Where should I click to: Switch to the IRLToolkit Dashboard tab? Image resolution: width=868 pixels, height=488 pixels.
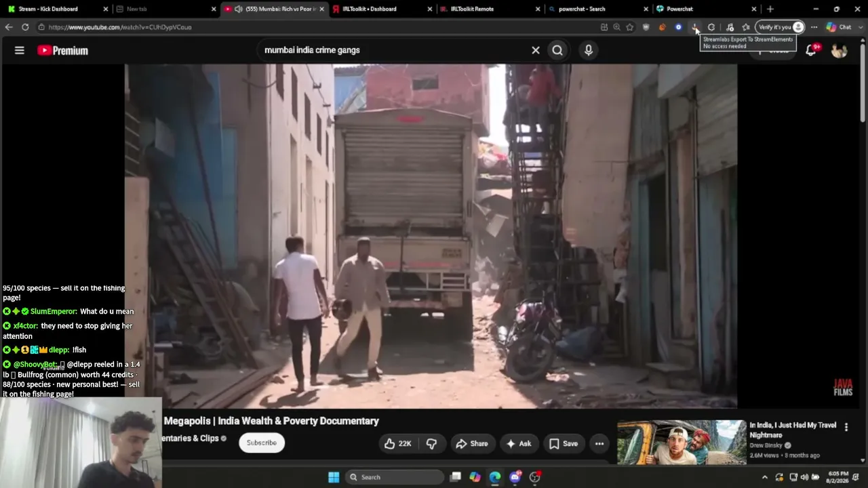(382, 9)
